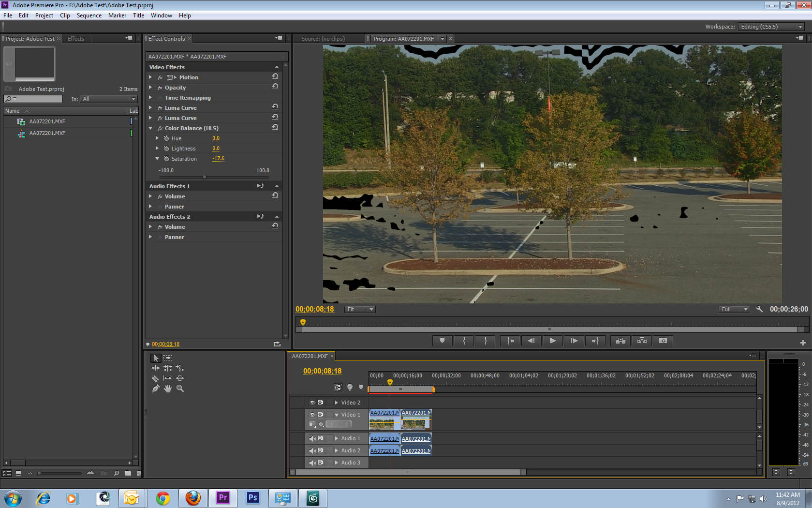
Task: Open the button editor plus icon
Action: coord(803,343)
